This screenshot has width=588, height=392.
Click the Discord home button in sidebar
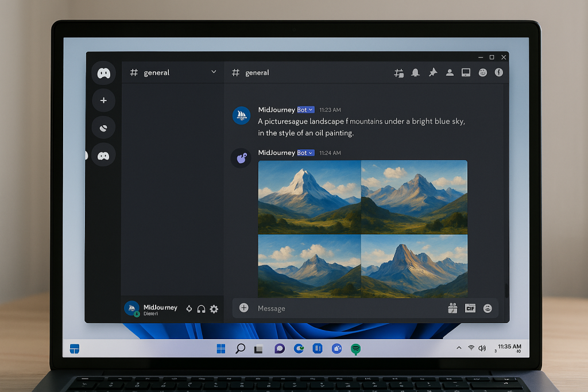point(103,73)
